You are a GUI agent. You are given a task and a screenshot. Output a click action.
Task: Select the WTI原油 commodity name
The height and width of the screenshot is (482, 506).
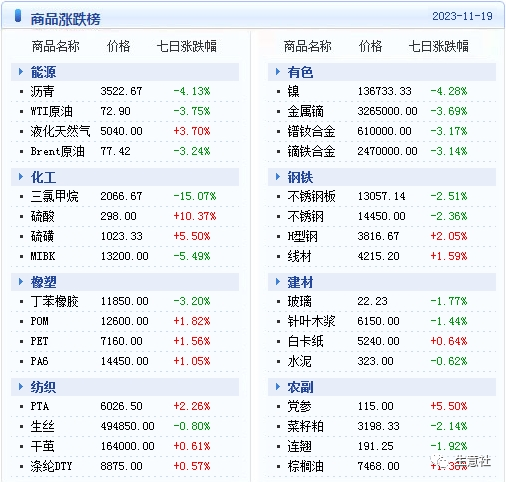pos(51,111)
